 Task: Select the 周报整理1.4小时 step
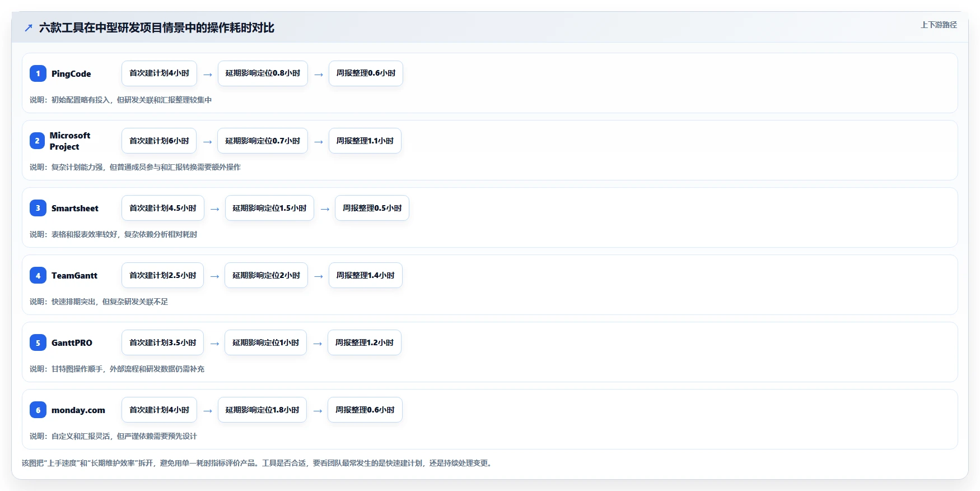point(366,275)
